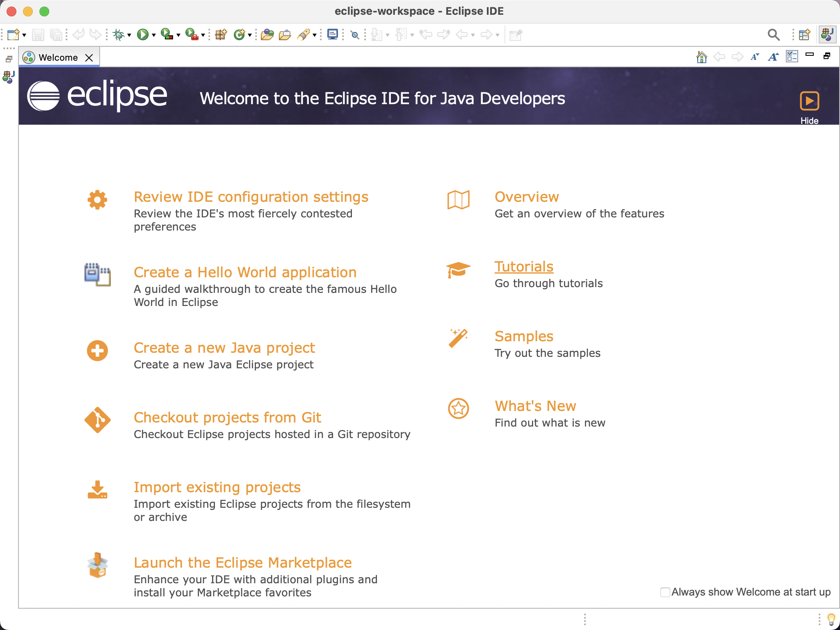Click the Open Type icon

pyautogui.click(x=267, y=35)
